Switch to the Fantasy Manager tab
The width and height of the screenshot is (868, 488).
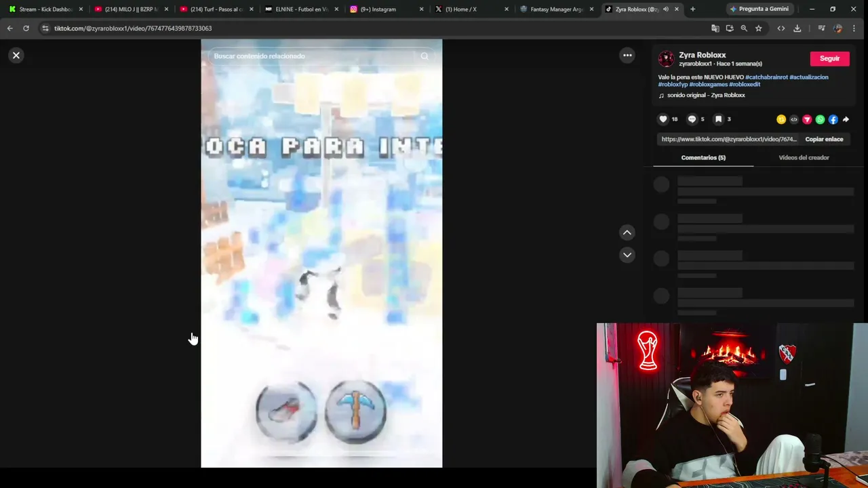click(557, 9)
